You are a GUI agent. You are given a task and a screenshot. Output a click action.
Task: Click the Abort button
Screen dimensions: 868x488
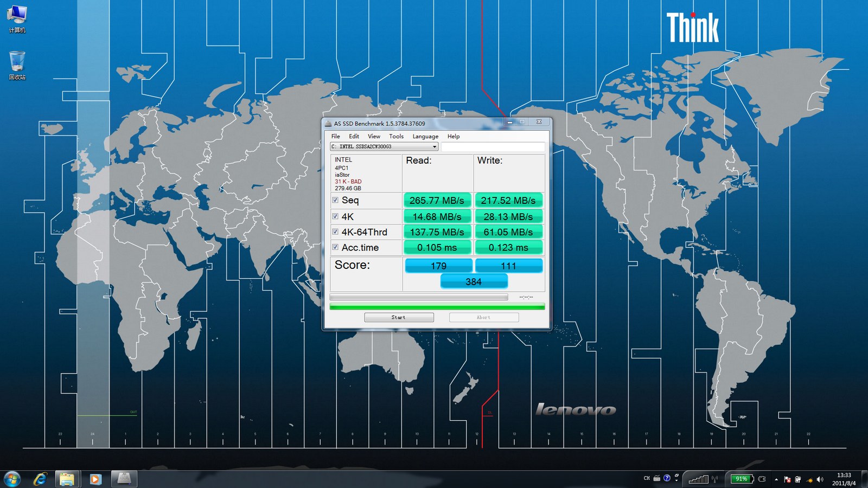[x=483, y=317]
